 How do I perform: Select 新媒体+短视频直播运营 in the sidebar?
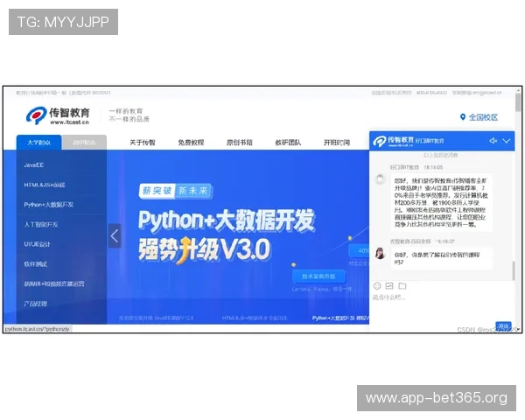pos(54,283)
